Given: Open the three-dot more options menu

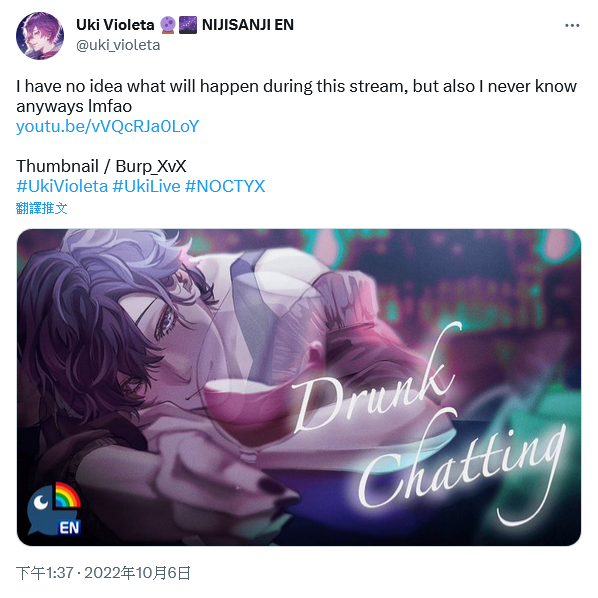Looking at the screenshot, I should coord(572,25).
